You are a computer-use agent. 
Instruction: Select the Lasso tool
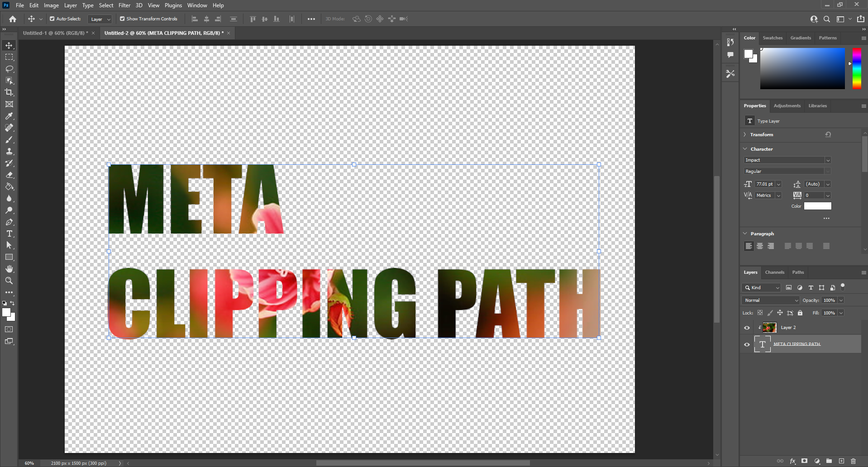pos(9,69)
